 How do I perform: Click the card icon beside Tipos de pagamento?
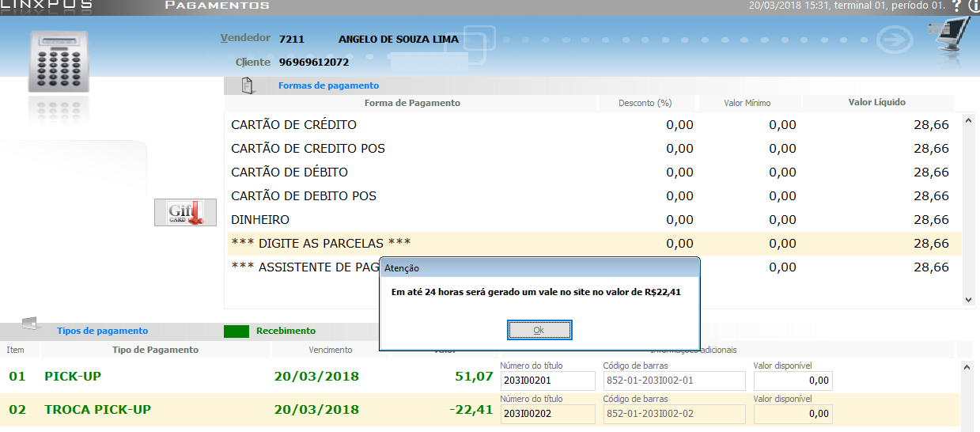point(29,324)
